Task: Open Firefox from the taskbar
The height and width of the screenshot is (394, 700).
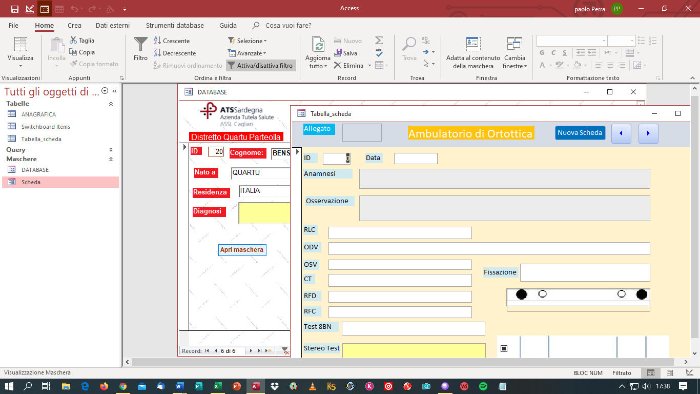Action: point(104,386)
